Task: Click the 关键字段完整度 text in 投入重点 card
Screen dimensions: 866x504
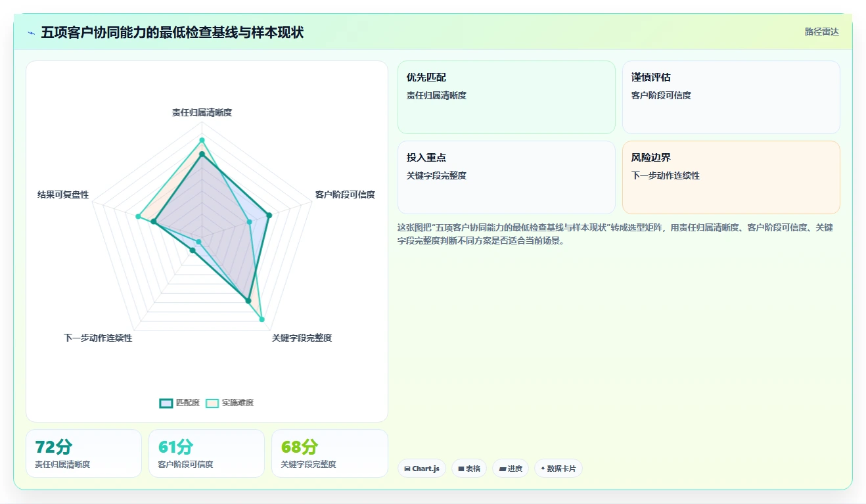Action: pos(436,175)
